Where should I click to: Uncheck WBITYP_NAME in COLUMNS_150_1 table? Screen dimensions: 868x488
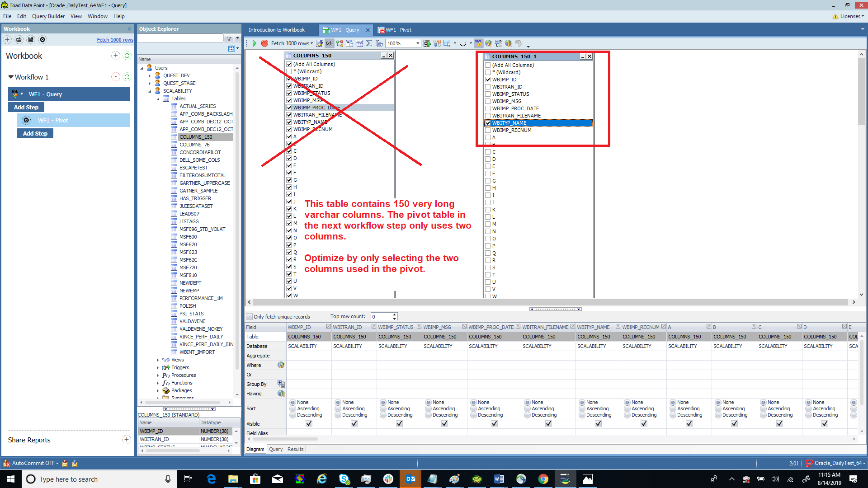[488, 123]
